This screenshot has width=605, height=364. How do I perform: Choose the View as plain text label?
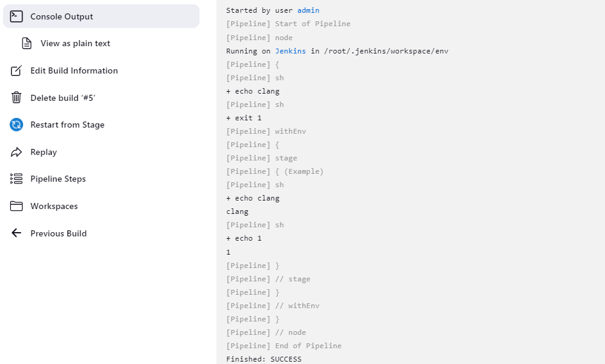(x=75, y=43)
